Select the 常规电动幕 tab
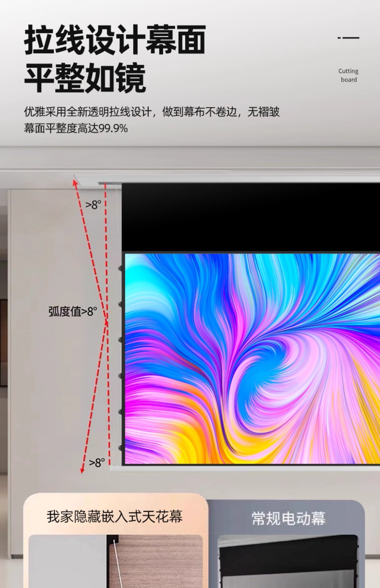Viewport: 380px width, 588px height. (288, 518)
